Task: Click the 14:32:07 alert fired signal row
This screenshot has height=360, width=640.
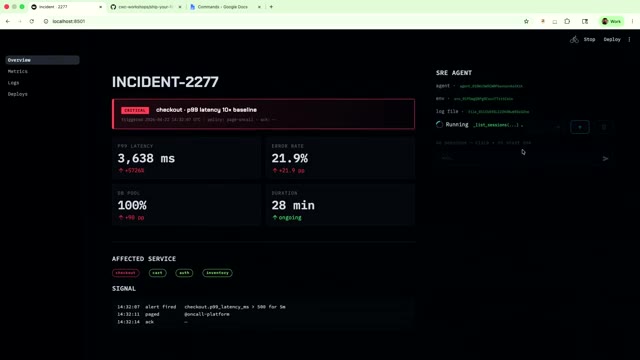Action: 201,307
